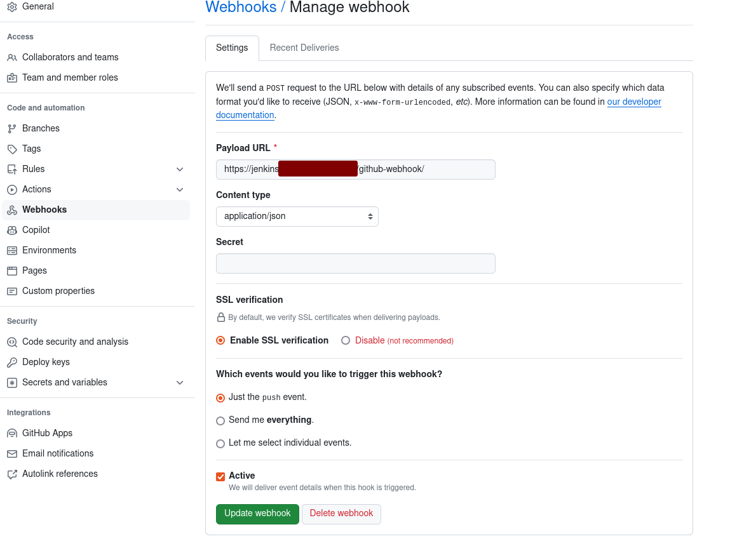Click the Autolink references icon
This screenshot has height=560, width=730.
tap(12, 474)
